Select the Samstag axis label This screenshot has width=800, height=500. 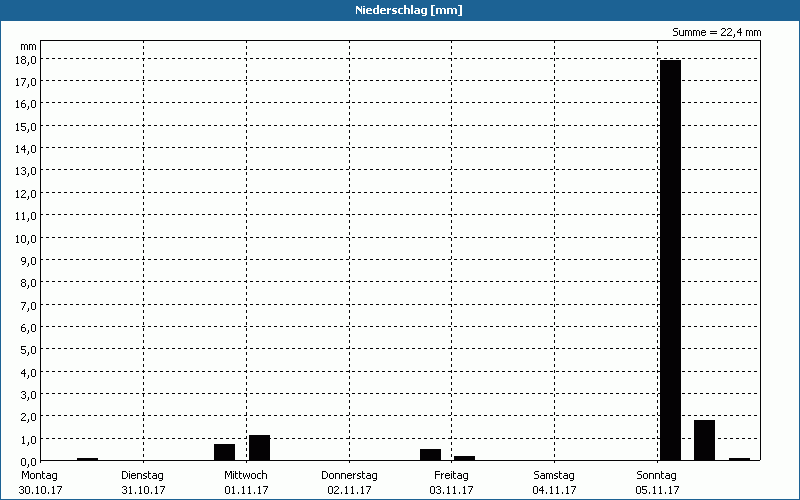[x=554, y=475]
